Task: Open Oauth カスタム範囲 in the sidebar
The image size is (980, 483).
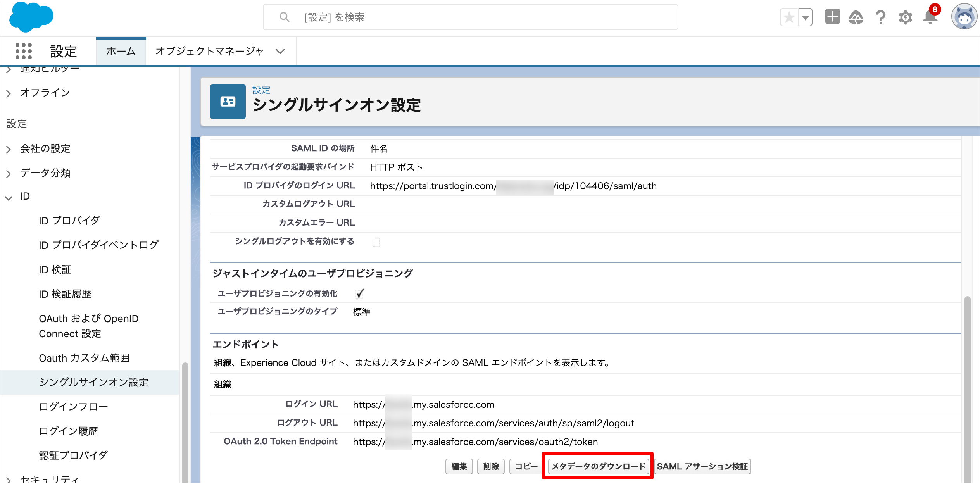Action: pos(84,358)
